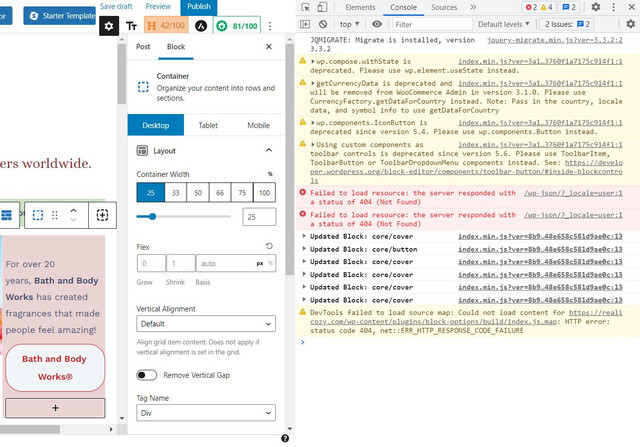Viewport: 640px width, 447px height.
Task: Expand the getCurrencyData deprecation warning
Action: coord(313,84)
